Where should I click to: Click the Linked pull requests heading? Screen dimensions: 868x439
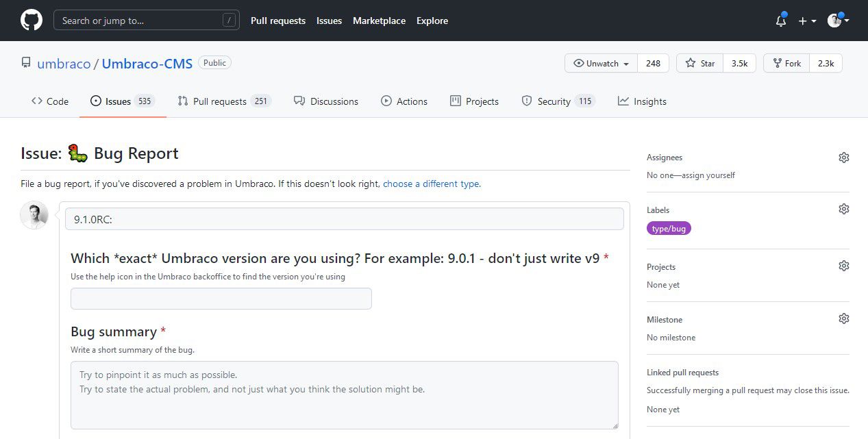(x=683, y=373)
